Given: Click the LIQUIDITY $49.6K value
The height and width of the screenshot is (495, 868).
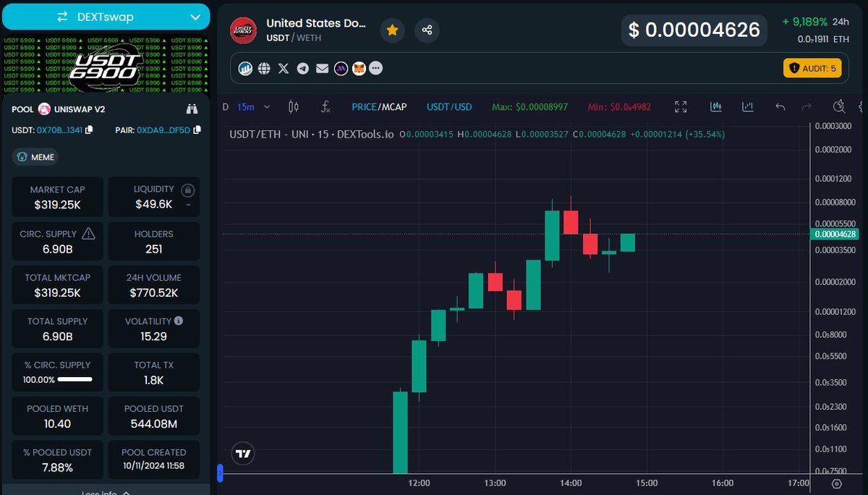Looking at the screenshot, I should click(153, 204).
